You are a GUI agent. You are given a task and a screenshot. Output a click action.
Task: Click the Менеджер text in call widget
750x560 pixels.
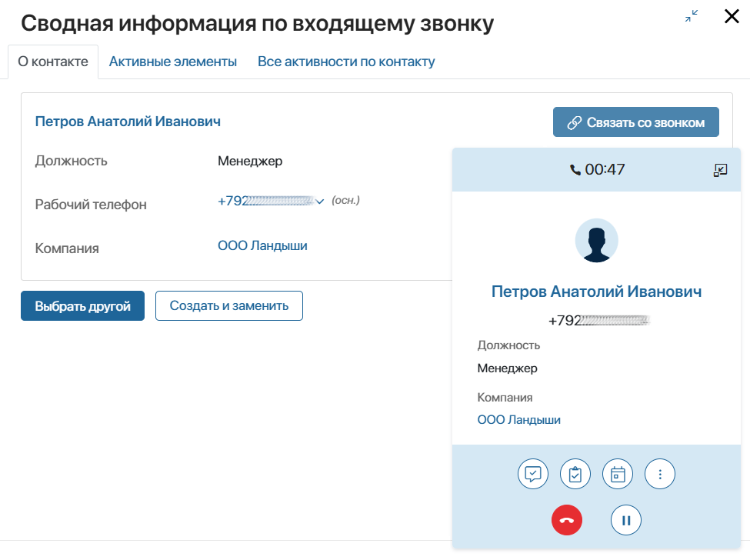508,368
